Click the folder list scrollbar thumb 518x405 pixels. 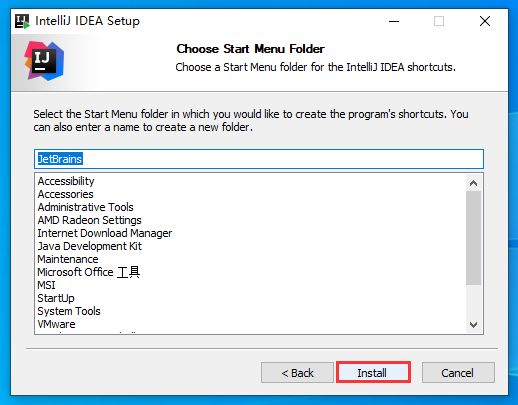pyautogui.click(x=473, y=238)
